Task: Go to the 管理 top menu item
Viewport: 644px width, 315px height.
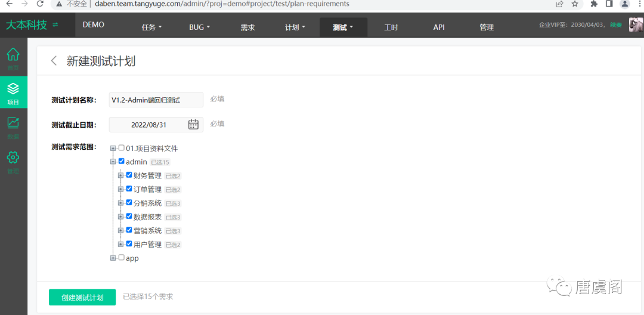Action: pos(487,27)
